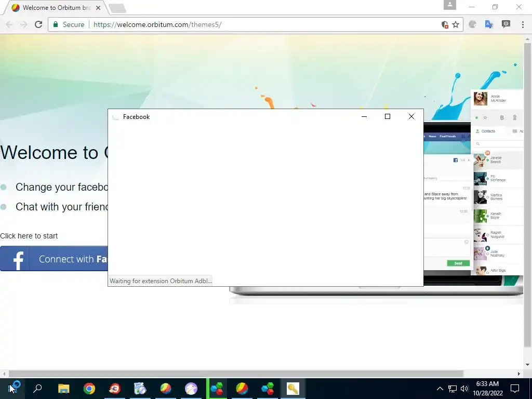Open the Windows notification center icon
Viewport: 532px width, 399px height.
[x=515, y=389]
